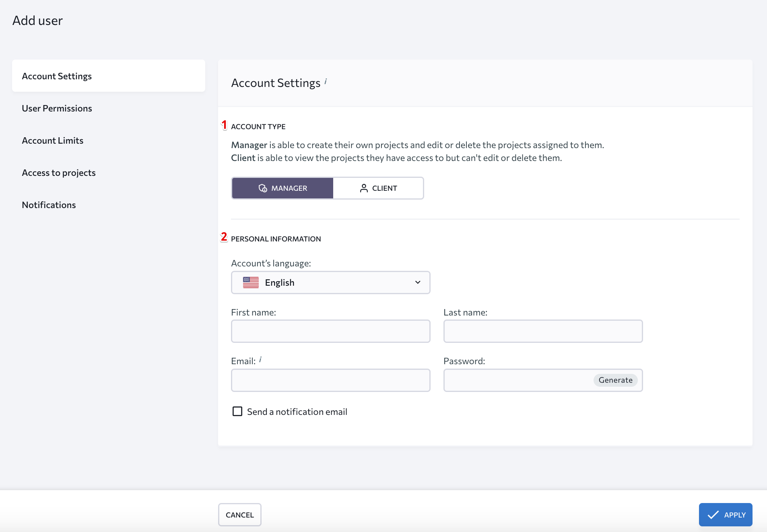Focus the First name input field
Screen dimensions: 767x532
click(330, 331)
